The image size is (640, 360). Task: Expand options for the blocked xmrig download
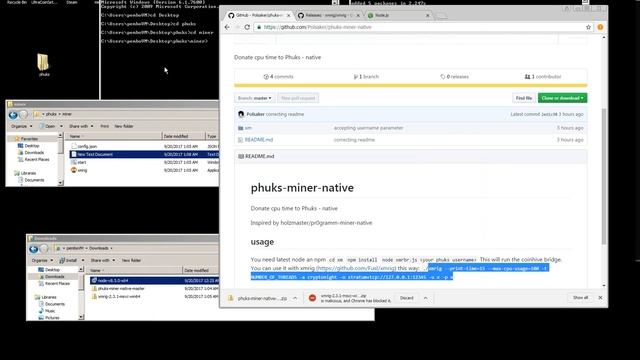pos(426,298)
